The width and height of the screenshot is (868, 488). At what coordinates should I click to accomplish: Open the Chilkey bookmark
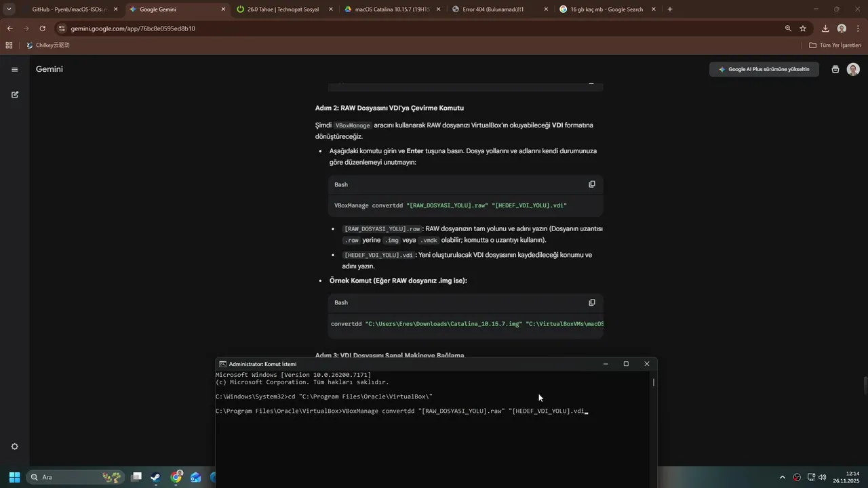point(47,45)
